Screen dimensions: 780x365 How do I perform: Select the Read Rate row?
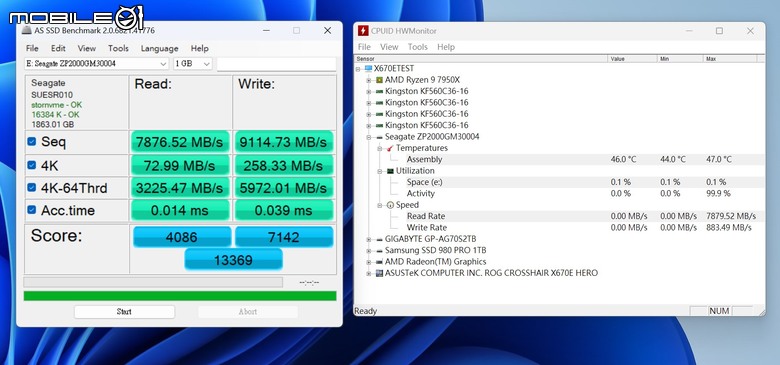560,216
